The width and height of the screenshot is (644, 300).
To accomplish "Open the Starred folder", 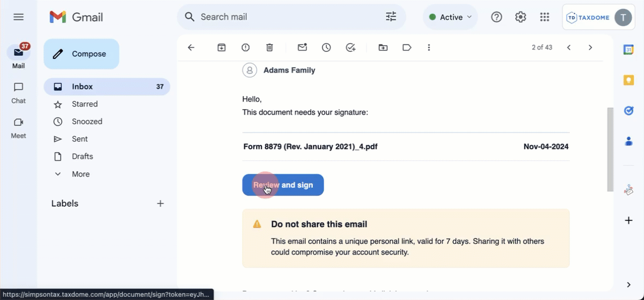I will coord(85,104).
